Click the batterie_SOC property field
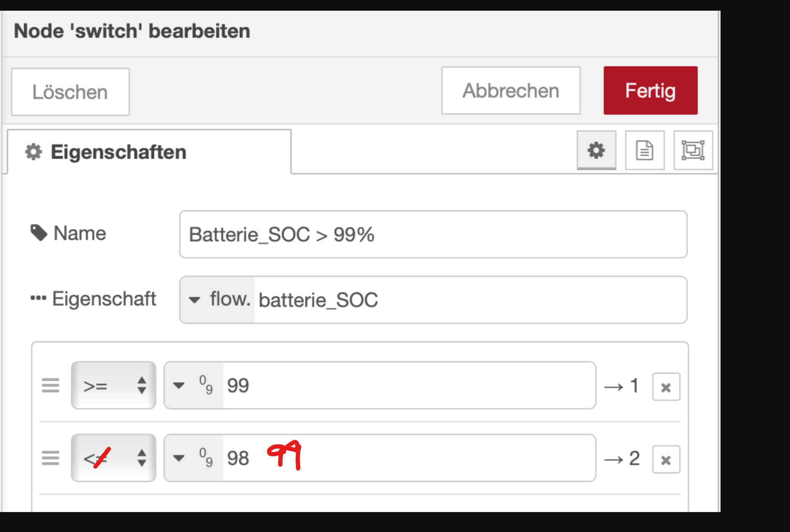This screenshot has width=790, height=532. pyautogui.click(x=470, y=300)
